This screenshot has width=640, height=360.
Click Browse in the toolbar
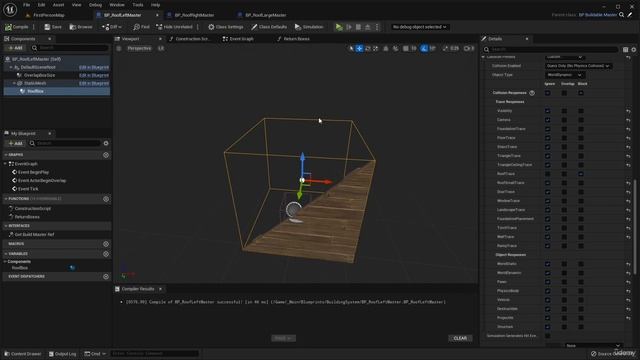[x=81, y=27]
